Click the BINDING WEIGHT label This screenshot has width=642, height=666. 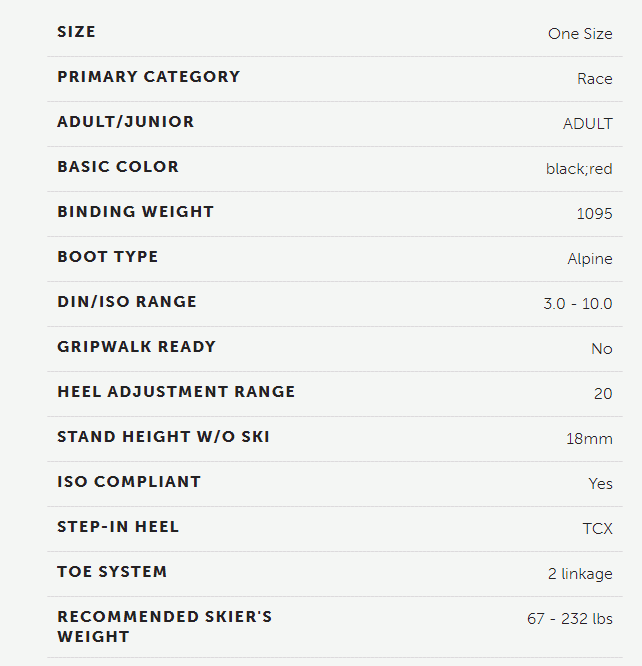pyautogui.click(x=136, y=212)
